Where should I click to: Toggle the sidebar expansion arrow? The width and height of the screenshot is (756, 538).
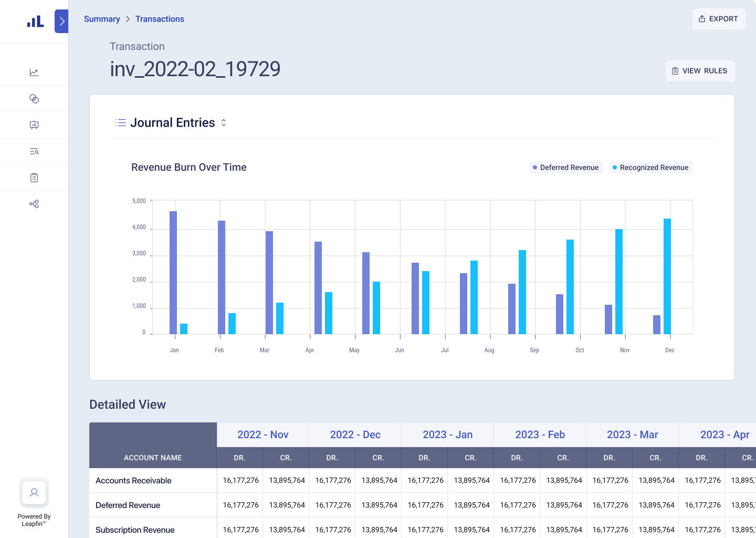(61, 21)
